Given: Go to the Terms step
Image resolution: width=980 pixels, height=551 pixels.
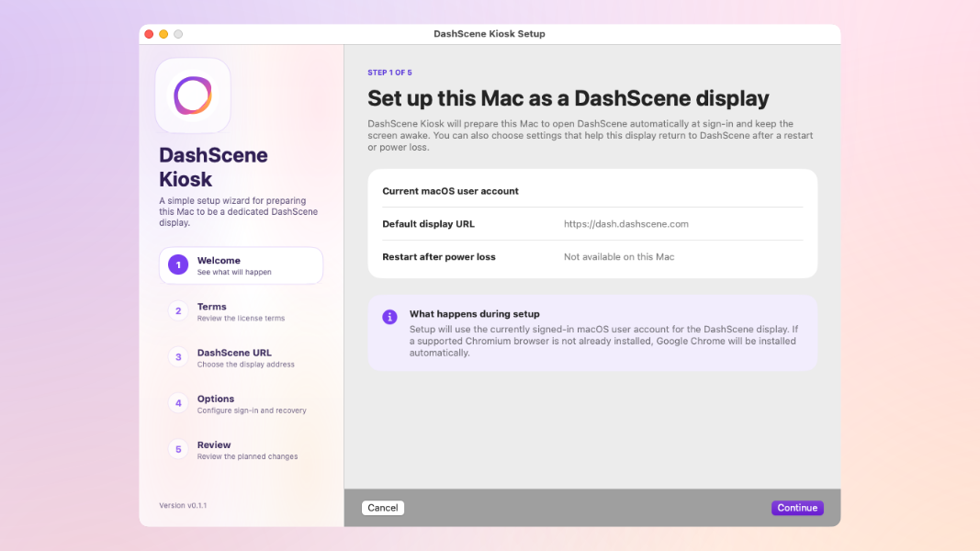Looking at the screenshot, I should click(241, 311).
